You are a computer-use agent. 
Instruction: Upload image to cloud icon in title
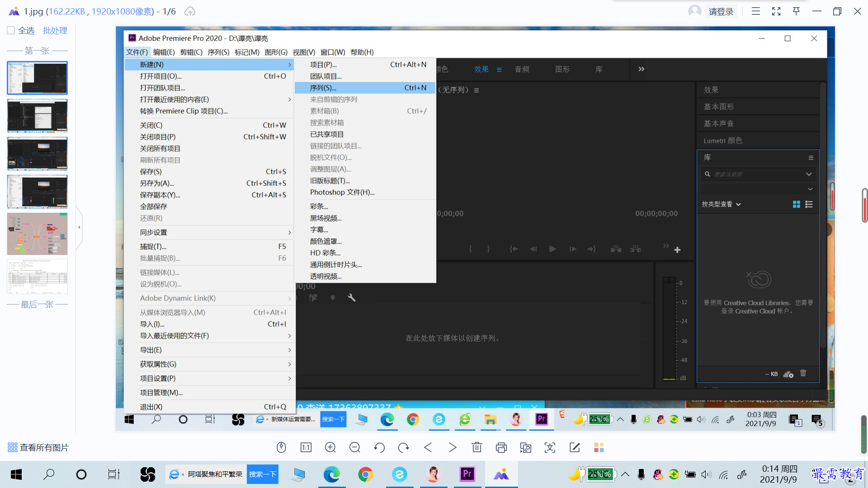coord(190,11)
